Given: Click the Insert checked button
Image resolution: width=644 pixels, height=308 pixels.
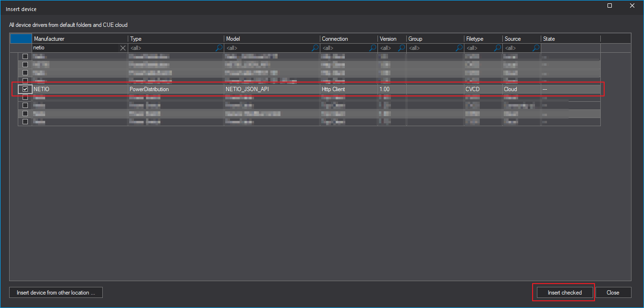Looking at the screenshot, I should click(565, 293).
